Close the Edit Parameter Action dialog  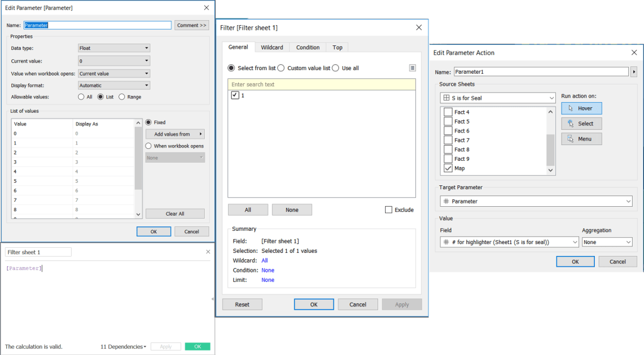coord(633,53)
